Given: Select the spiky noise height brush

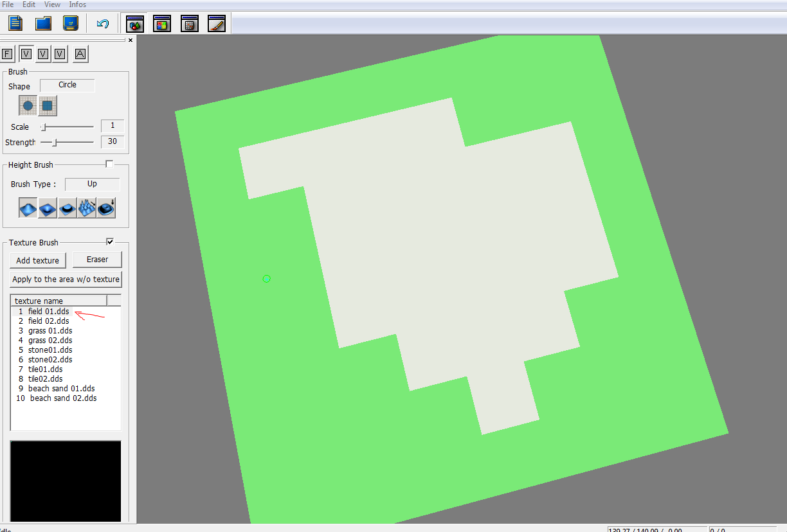Looking at the screenshot, I should pyautogui.click(x=87, y=208).
